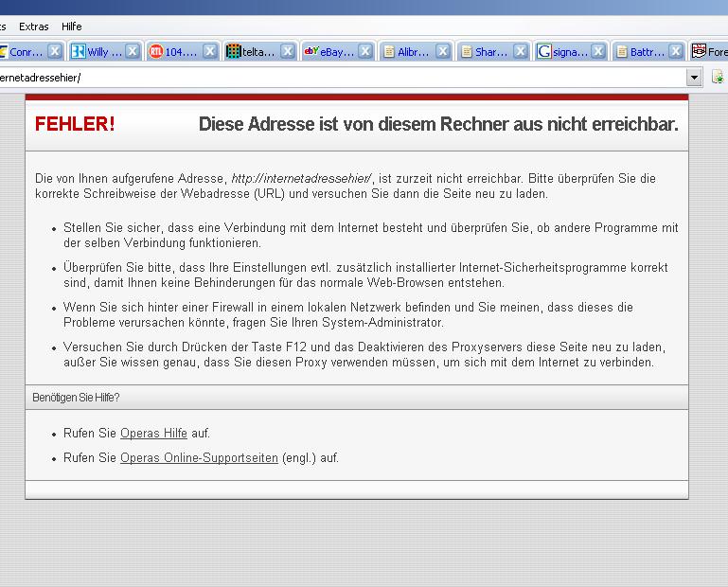The width and height of the screenshot is (728, 587).
Task: Click the 'Diese Adresse ist von diesem Rechner' headline
Action: 438,124
